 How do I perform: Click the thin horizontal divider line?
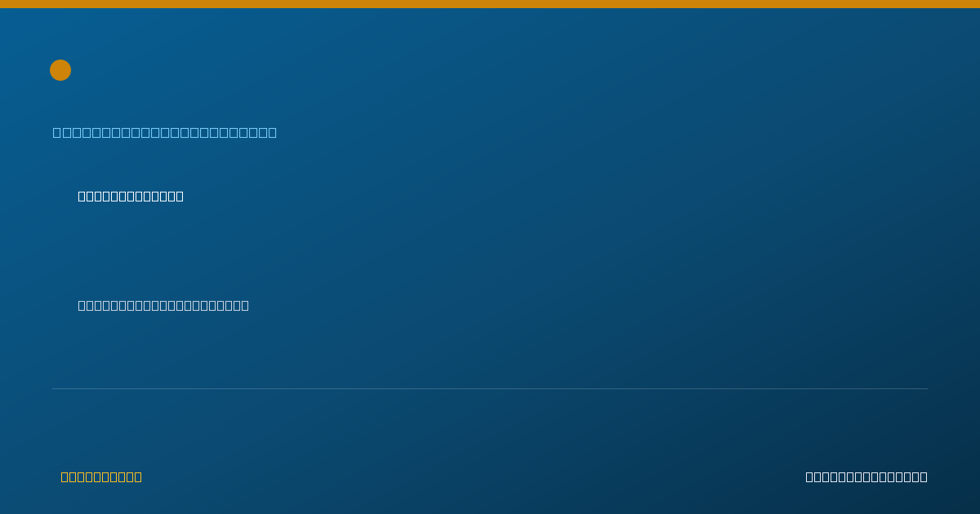coord(490,388)
